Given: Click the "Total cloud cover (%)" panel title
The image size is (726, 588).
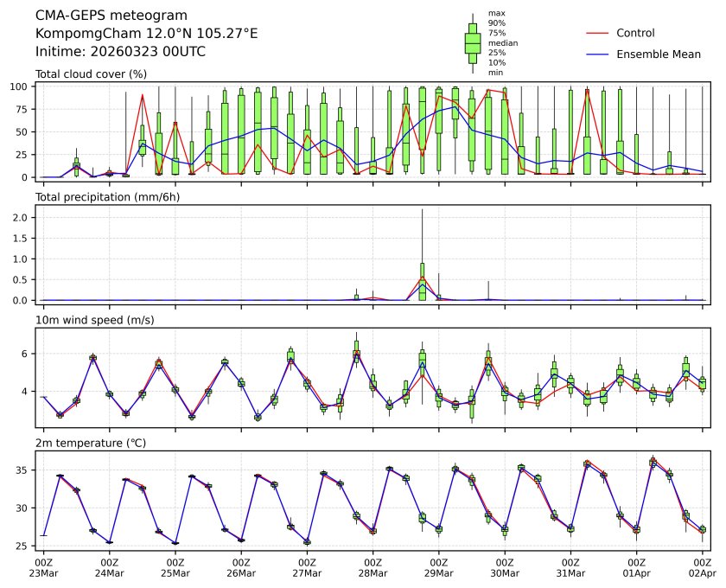Looking at the screenshot, I should (91, 74).
